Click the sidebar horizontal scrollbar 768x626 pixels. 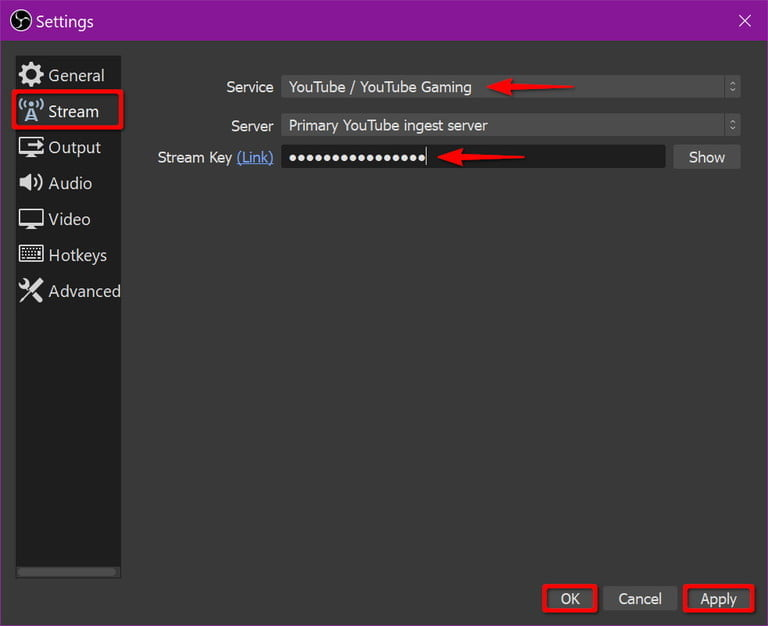click(x=67, y=572)
